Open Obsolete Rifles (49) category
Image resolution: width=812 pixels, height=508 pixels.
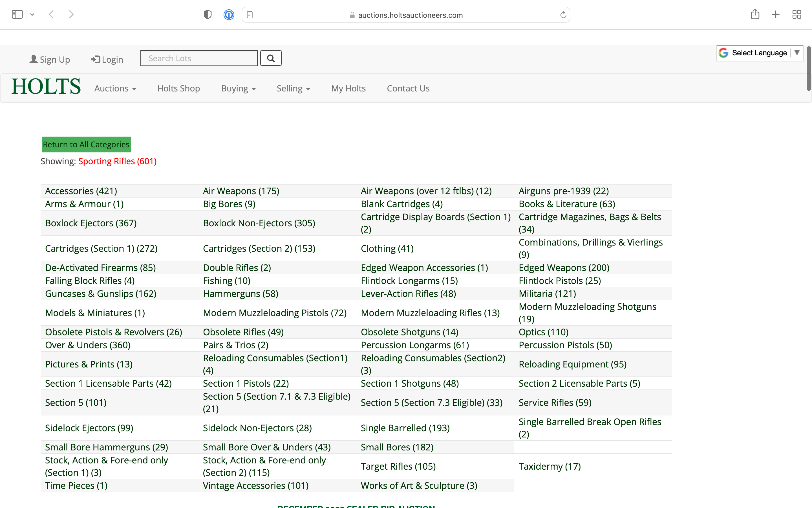pyautogui.click(x=243, y=332)
